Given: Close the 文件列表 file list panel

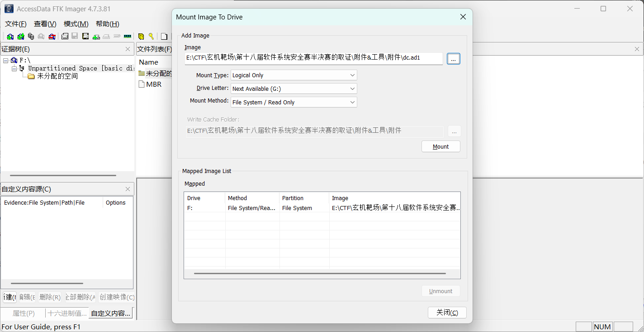Looking at the screenshot, I should (x=637, y=49).
